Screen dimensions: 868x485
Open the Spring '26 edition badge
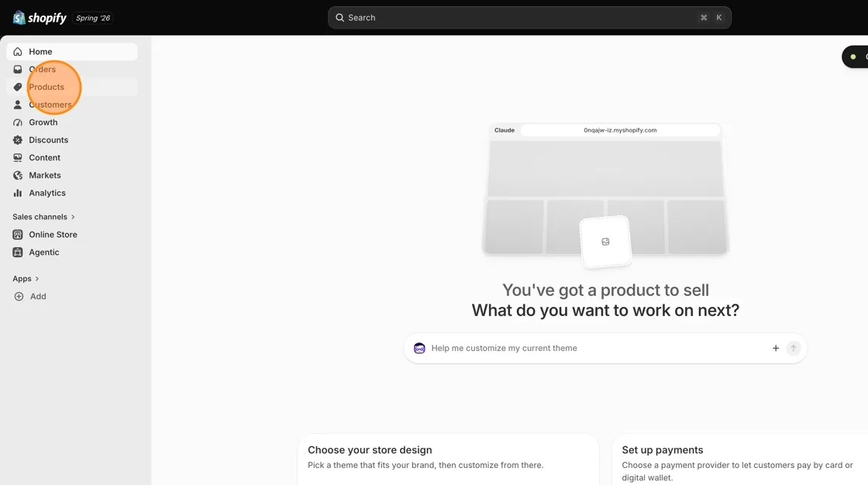coord(93,18)
